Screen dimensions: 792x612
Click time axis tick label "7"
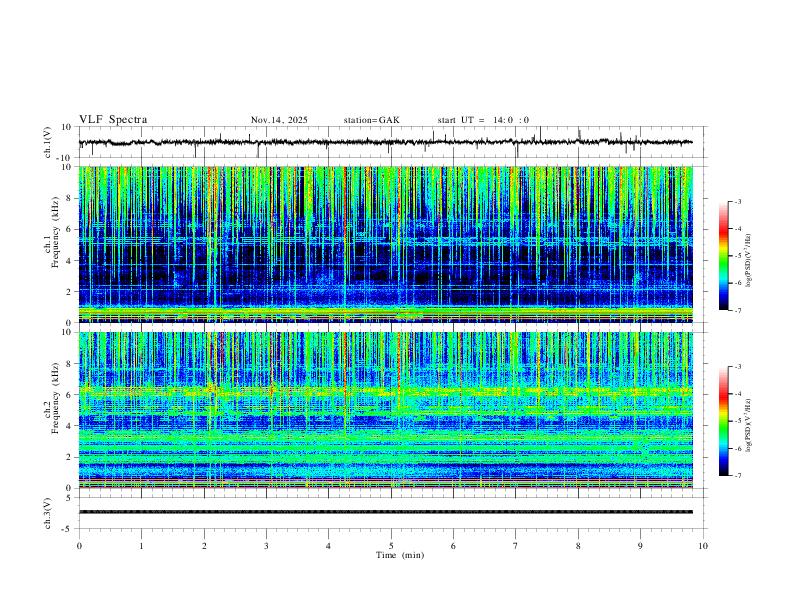516,546
